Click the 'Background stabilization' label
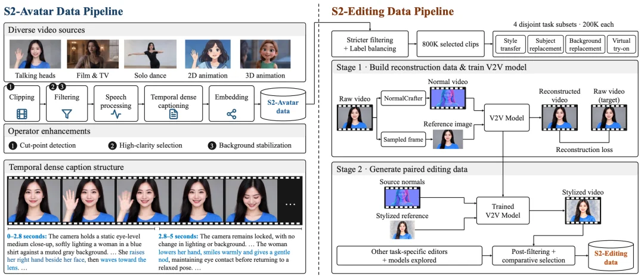The image size is (644, 276). (x=255, y=145)
